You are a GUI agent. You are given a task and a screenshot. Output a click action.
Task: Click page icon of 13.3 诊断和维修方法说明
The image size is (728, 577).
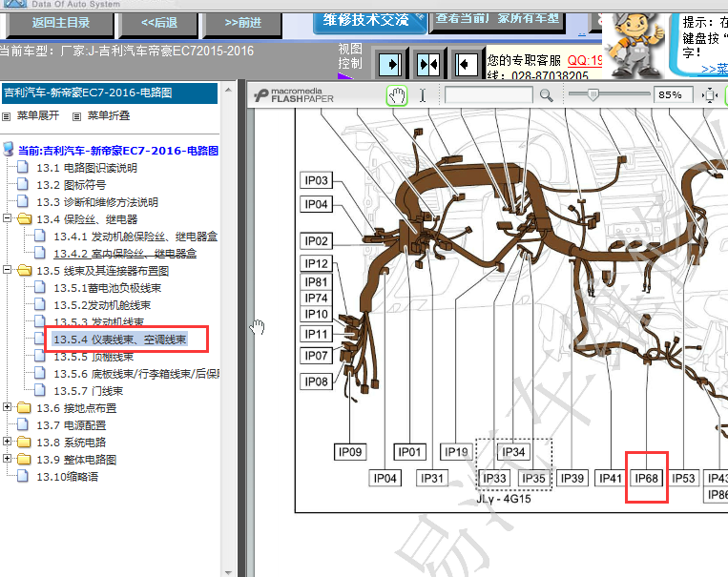pyautogui.click(x=23, y=201)
